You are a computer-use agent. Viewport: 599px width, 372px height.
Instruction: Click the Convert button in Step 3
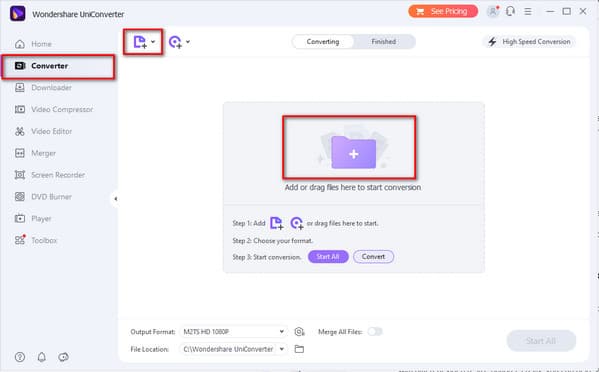(x=373, y=257)
